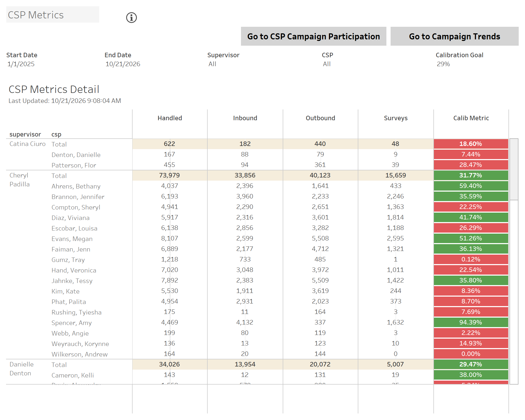
Task: Click supervisor Catina Ciuro
Action: pos(27,144)
